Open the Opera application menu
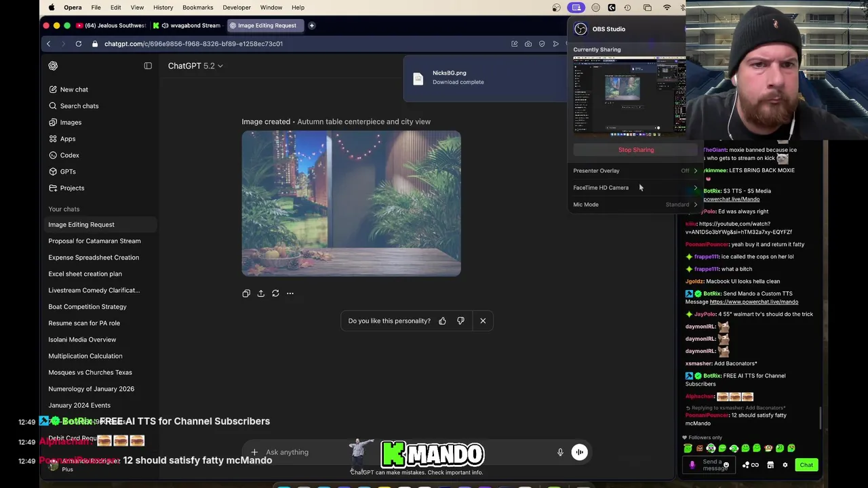This screenshot has width=868, height=488. pyautogui.click(x=73, y=7)
